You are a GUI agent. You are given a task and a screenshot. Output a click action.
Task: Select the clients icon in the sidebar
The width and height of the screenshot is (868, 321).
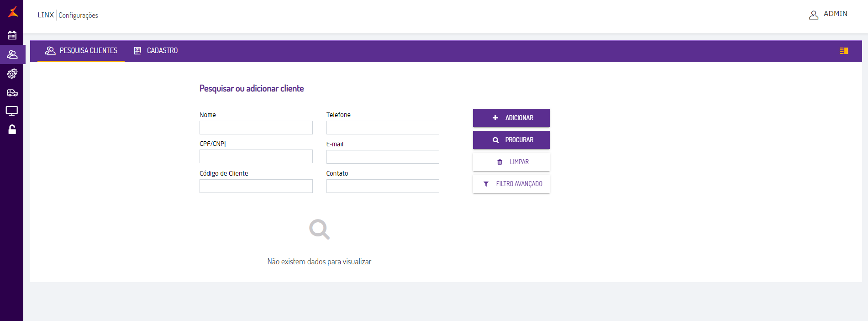pyautogui.click(x=12, y=54)
